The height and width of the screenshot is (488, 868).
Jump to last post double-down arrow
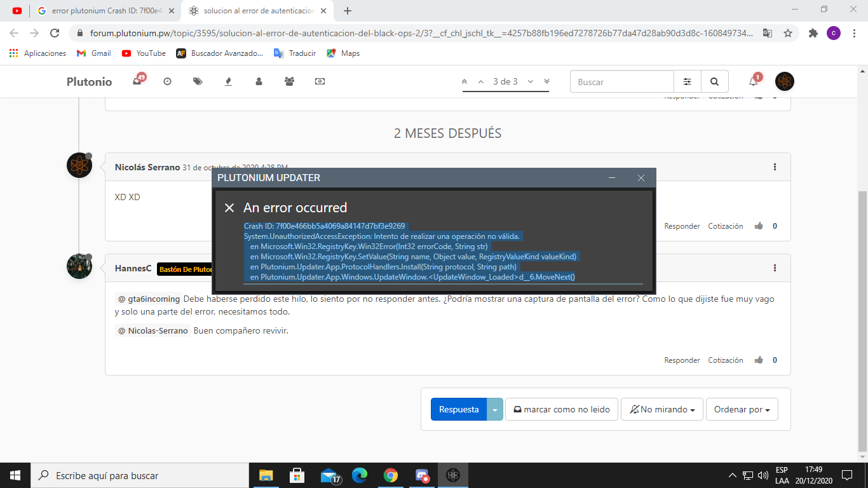click(x=546, y=81)
